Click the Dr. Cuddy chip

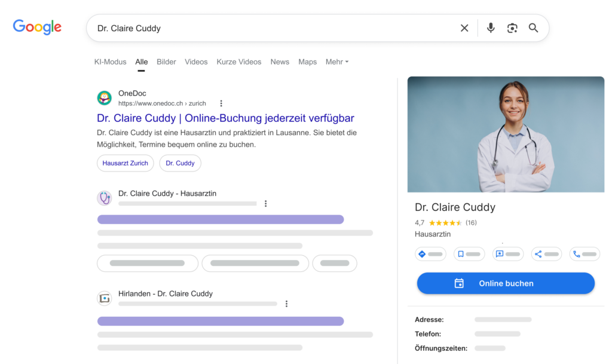(x=180, y=163)
